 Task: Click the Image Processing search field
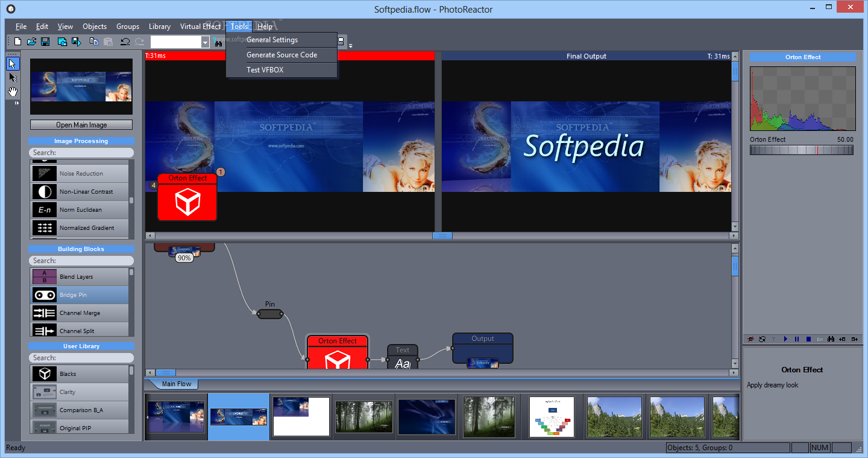coord(81,153)
